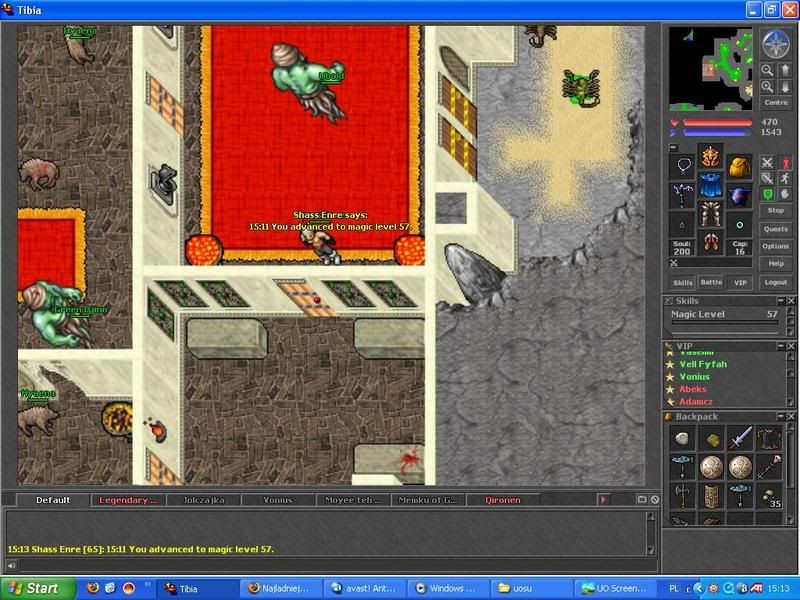
Task: Toggle the VIP window button
Action: (x=740, y=283)
